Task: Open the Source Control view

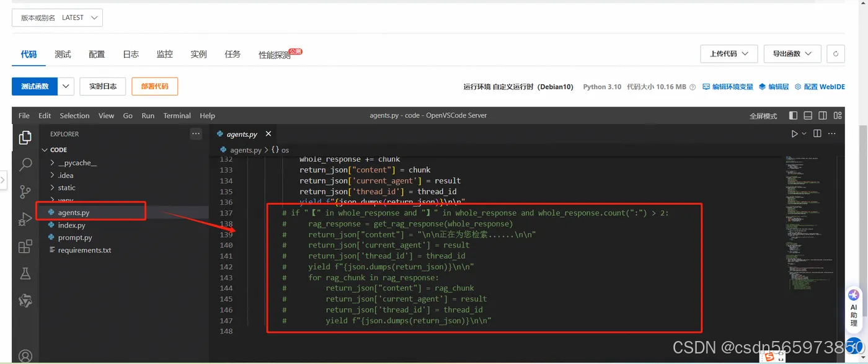Action: pos(25,192)
